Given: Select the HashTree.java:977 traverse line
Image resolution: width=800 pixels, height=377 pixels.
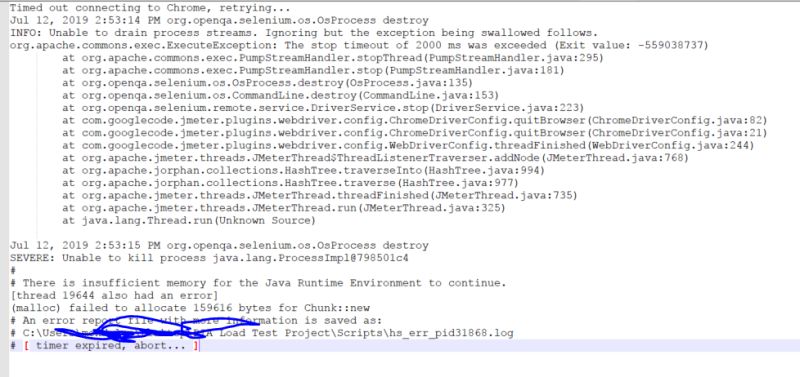Looking at the screenshot, I should click(290, 183).
